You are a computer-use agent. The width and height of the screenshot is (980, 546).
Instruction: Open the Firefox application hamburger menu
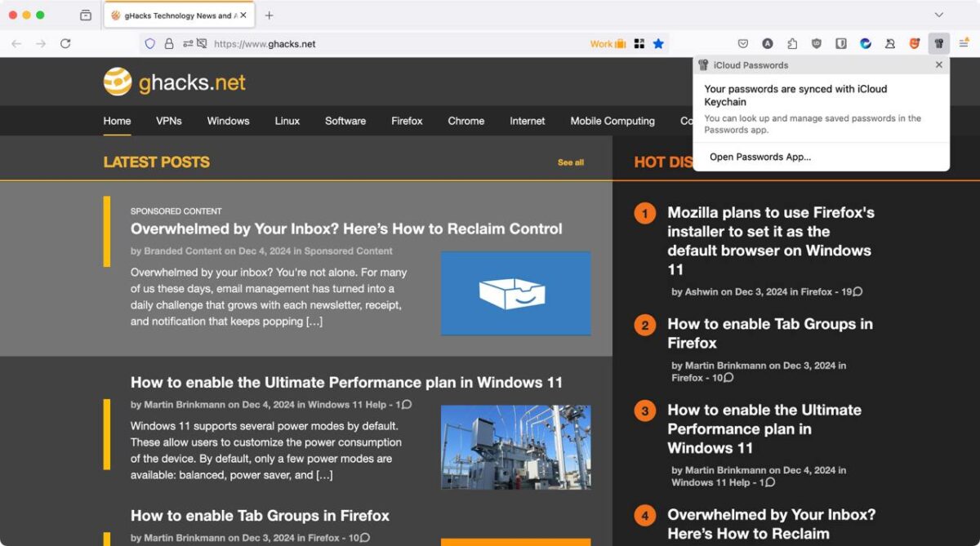click(964, 43)
